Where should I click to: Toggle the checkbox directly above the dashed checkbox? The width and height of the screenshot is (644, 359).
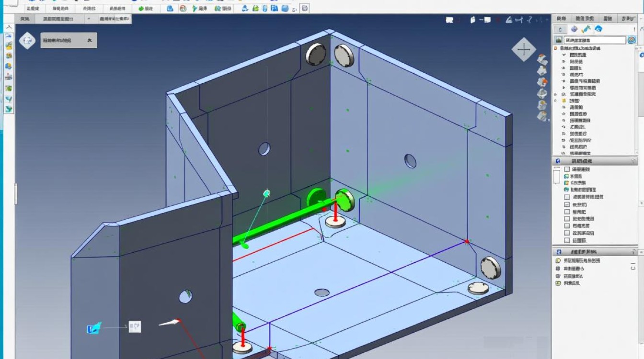tap(567, 197)
